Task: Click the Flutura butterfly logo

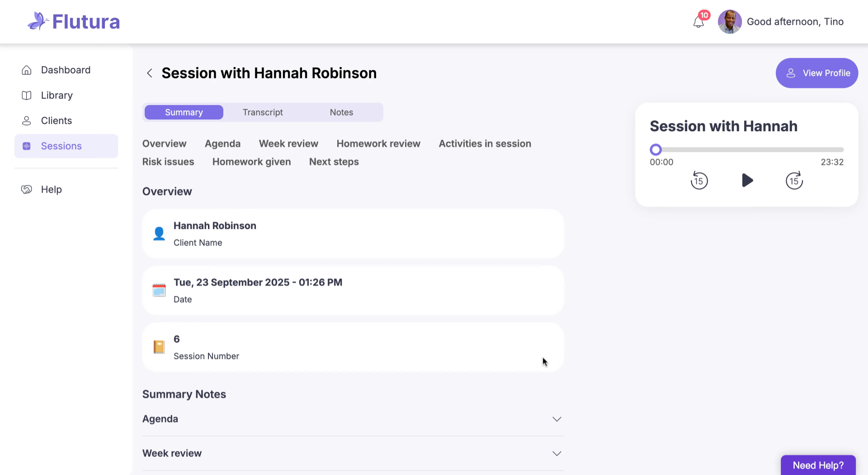Action: (38, 21)
